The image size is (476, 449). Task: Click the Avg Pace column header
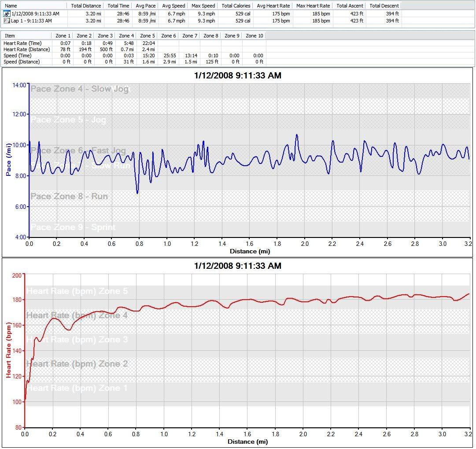pyautogui.click(x=145, y=6)
